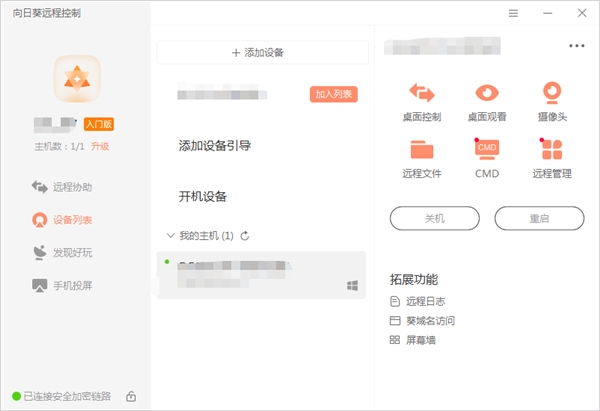Collapse the 我的主机 group
Screen dimensions: 600x411
(x=168, y=236)
